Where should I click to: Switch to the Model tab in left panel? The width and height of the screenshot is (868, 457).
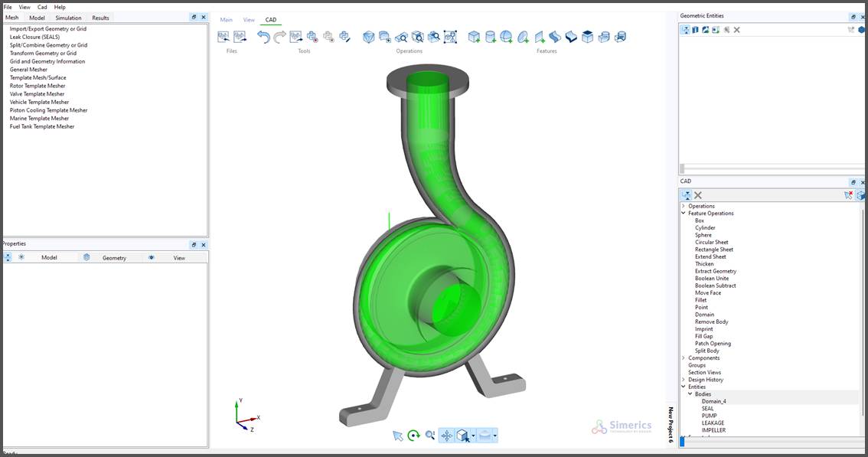point(37,18)
